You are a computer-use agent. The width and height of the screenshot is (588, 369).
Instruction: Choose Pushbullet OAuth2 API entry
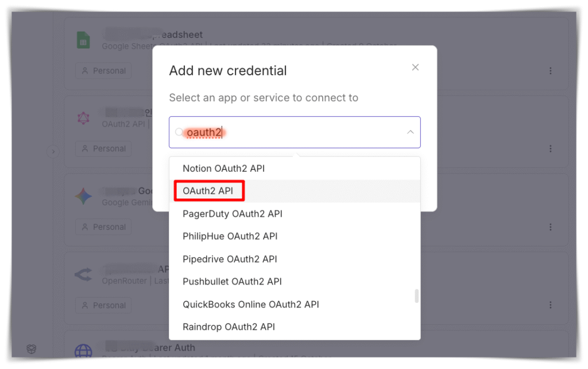[232, 282]
